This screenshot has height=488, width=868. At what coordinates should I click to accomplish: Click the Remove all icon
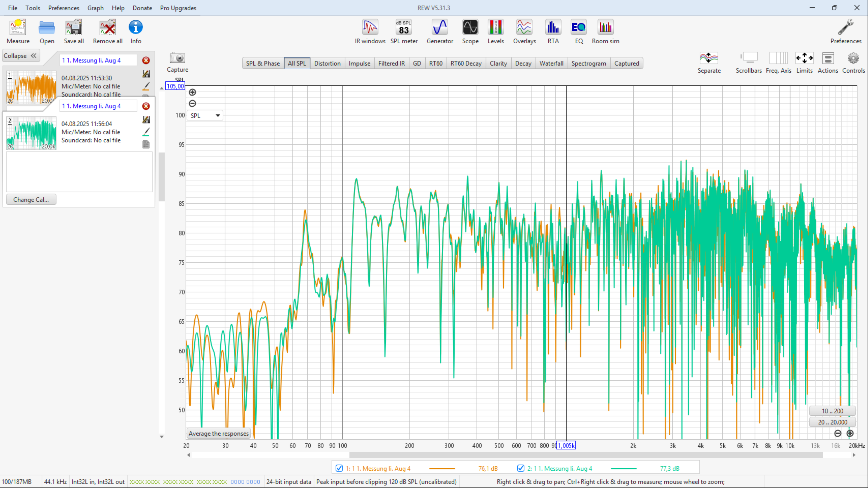108,32
